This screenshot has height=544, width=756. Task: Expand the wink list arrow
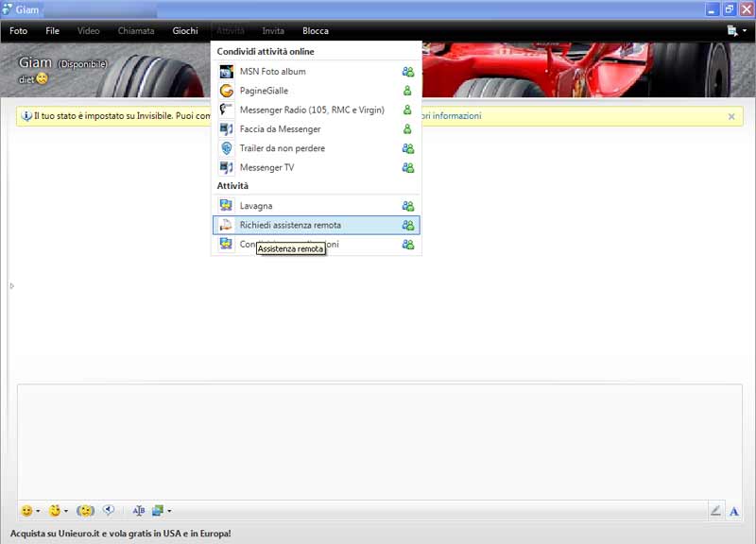point(66,511)
